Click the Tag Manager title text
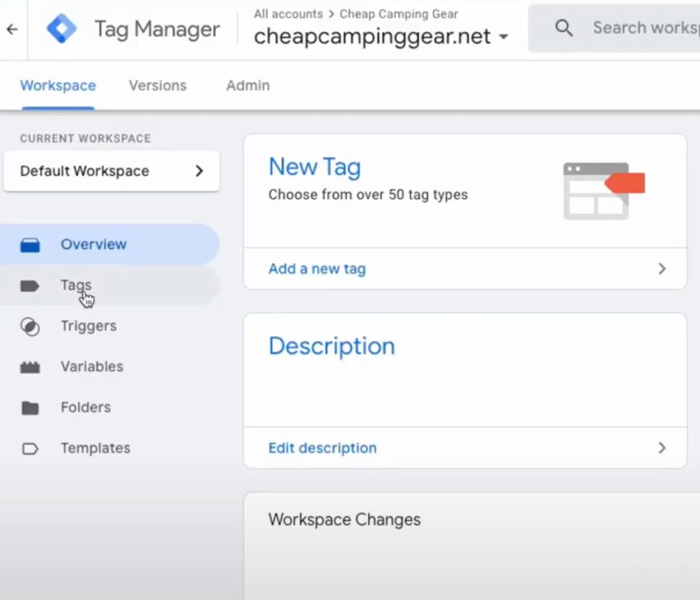The width and height of the screenshot is (700, 600). [x=157, y=29]
